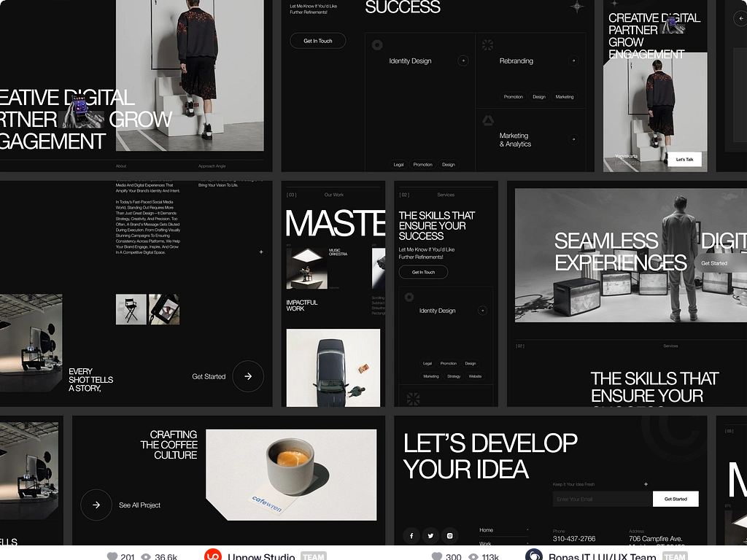Click the Get In Touch button at top
Viewport: 747px width, 560px height.
pyautogui.click(x=317, y=41)
